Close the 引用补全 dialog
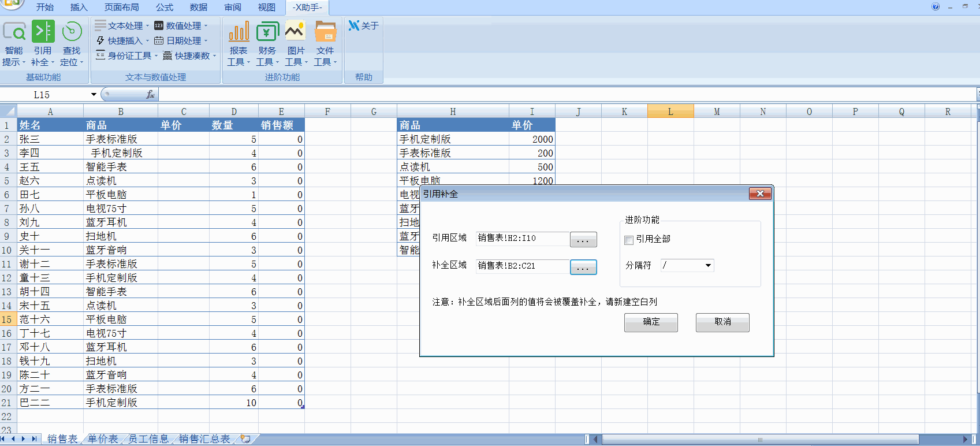The height and width of the screenshot is (446, 980). (760, 194)
